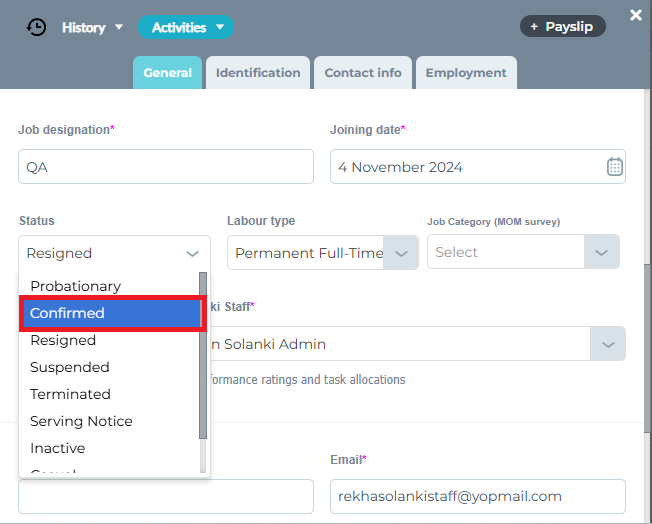Close the panel with the X icon
Screen dimensions: 652x524
pyautogui.click(x=636, y=15)
